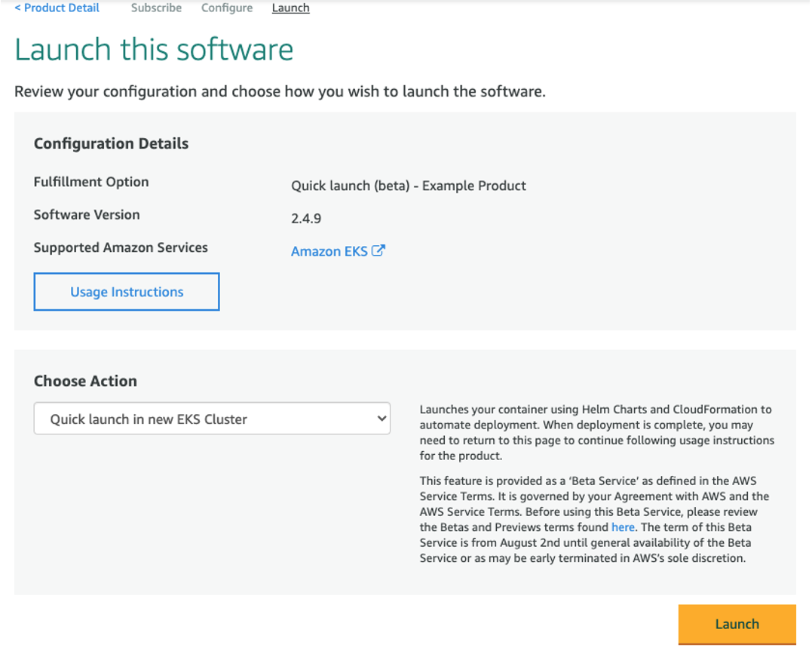Click the Beta Service terms paragraph
This screenshot has height=654, width=812.
pyautogui.click(x=595, y=519)
